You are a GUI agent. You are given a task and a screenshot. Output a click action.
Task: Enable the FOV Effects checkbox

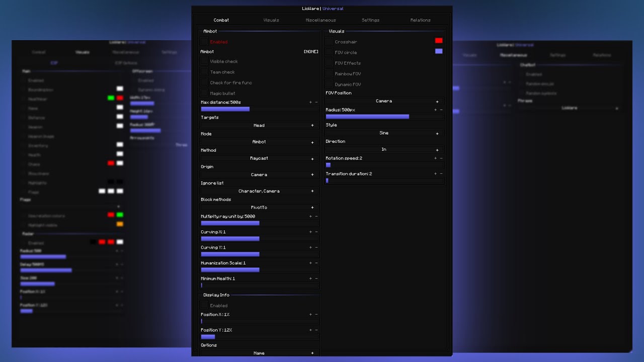[x=329, y=63]
